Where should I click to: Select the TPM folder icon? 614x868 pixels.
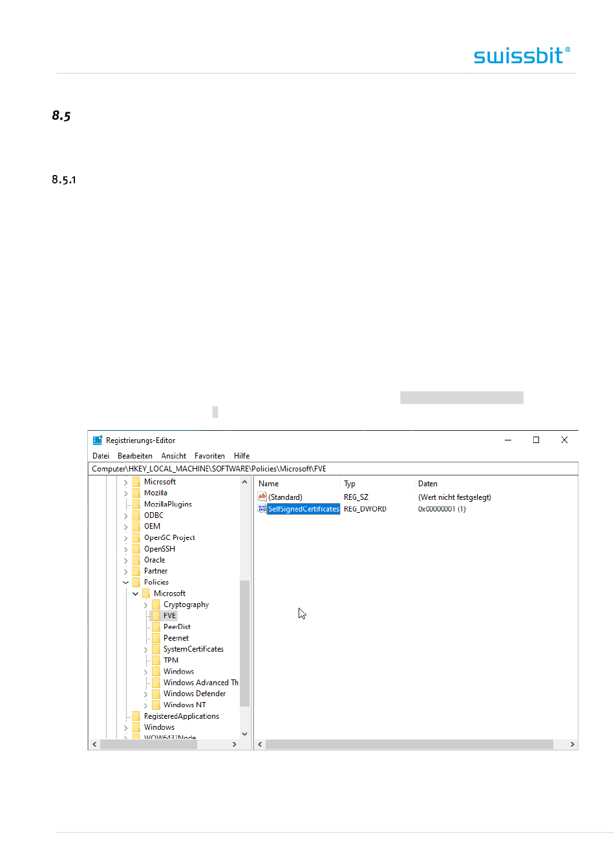tap(156, 660)
